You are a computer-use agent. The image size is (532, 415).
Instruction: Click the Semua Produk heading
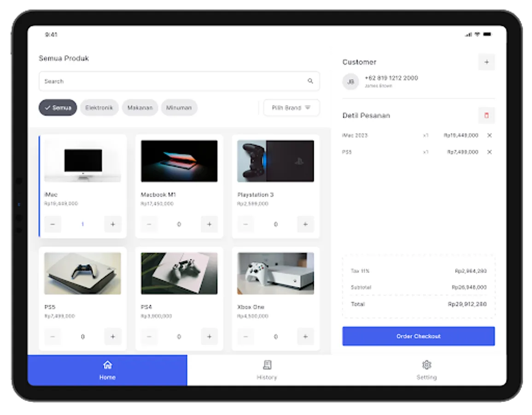[64, 59]
